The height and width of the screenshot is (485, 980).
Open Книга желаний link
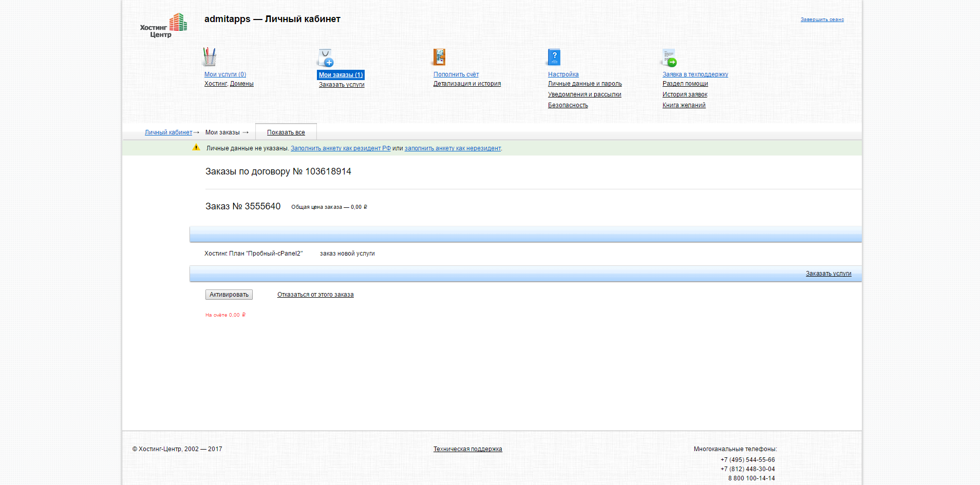click(684, 105)
